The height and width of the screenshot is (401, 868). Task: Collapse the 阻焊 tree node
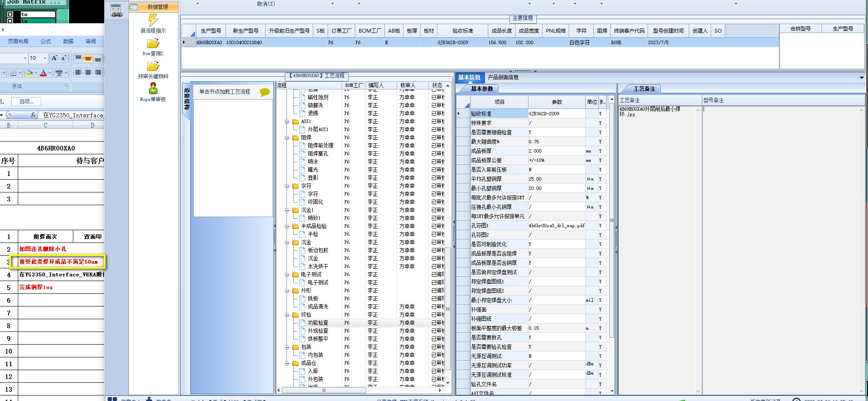(287, 137)
